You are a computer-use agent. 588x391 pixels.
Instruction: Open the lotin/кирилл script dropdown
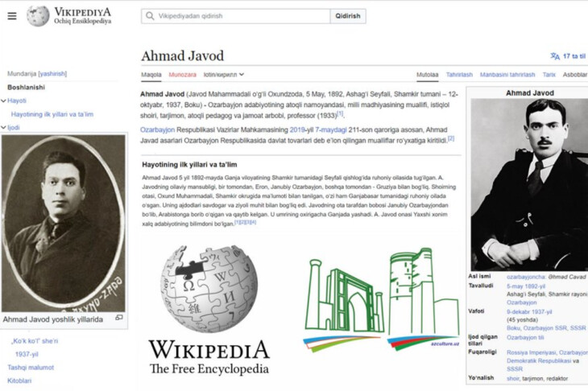(223, 75)
